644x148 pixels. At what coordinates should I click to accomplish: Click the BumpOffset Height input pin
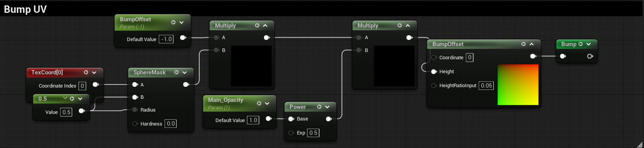click(434, 72)
